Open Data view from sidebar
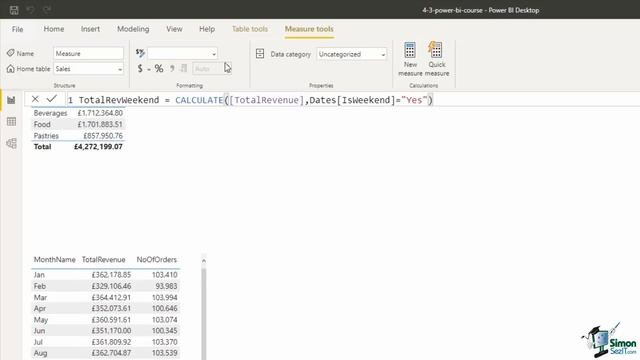The width and height of the screenshot is (640, 360). click(x=11, y=122)
